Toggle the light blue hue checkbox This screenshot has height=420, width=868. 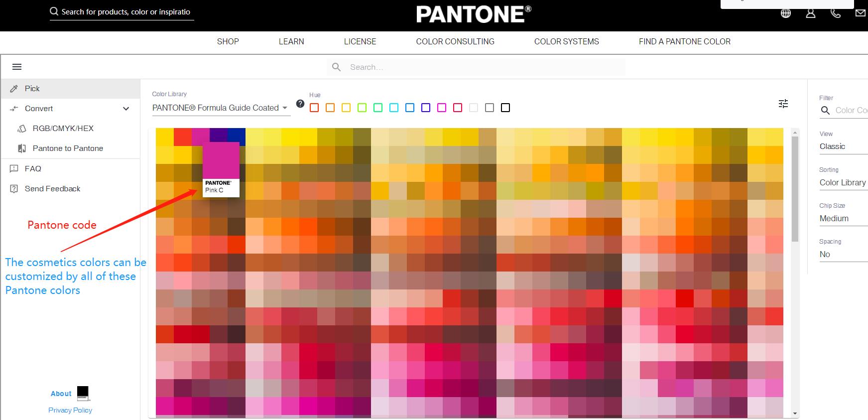point(410,108)
